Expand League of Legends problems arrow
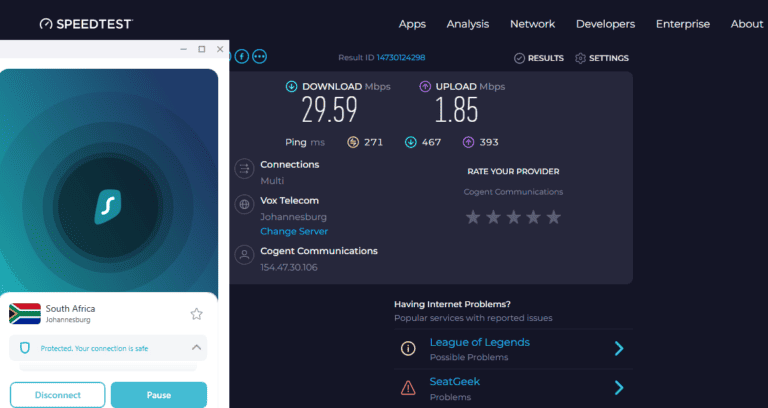This screenshot has height=408, width=768. tap(619, 348)
